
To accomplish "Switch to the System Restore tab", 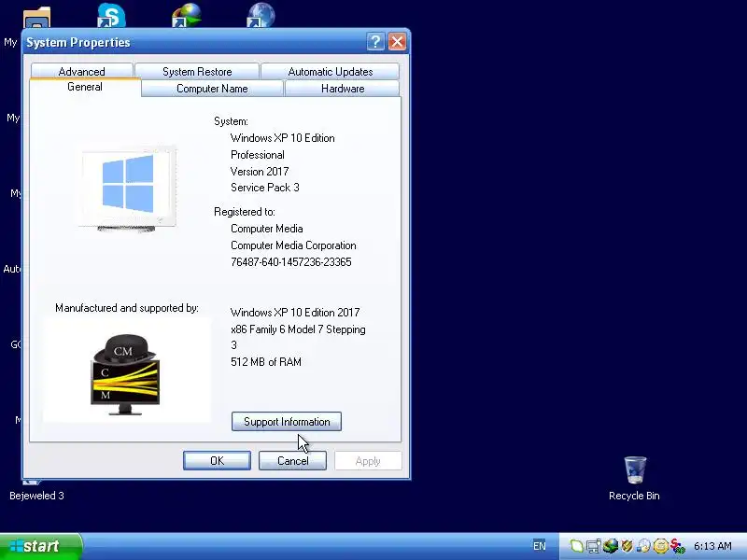I will 197,72.
